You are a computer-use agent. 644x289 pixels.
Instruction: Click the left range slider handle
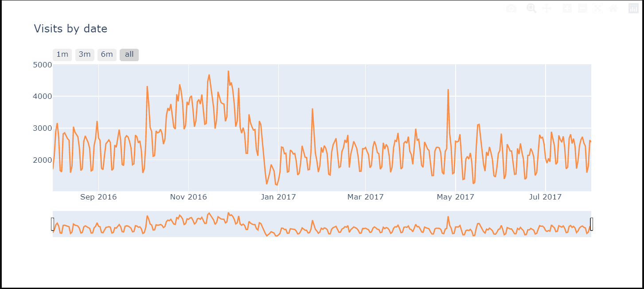tap(53, 224)
